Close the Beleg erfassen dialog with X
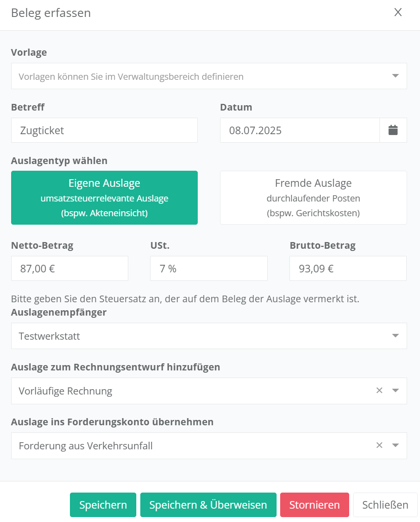 point(398,12)
